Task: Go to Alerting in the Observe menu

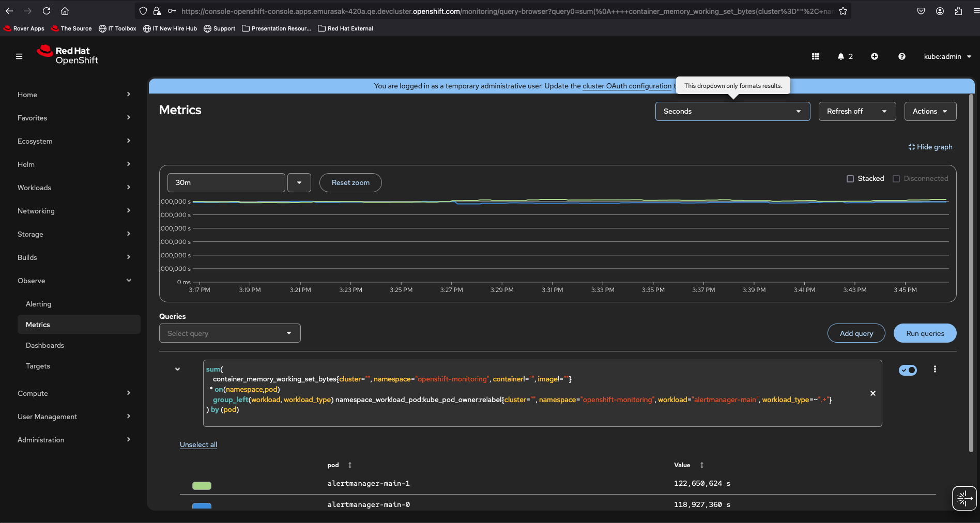Action: click(x=39, y=304)
